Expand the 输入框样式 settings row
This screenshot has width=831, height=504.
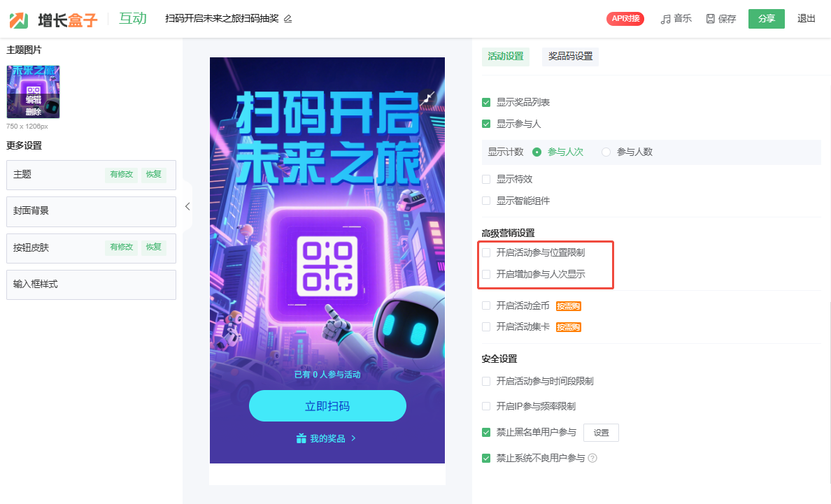tap(91, 285)
